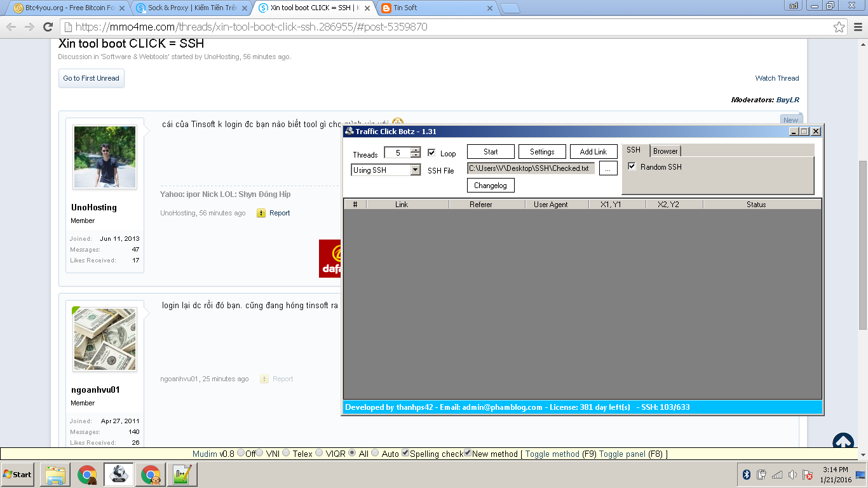Close the Sock & Proxy tab
This screenshot has height=488, width=868.
(243, 8)
